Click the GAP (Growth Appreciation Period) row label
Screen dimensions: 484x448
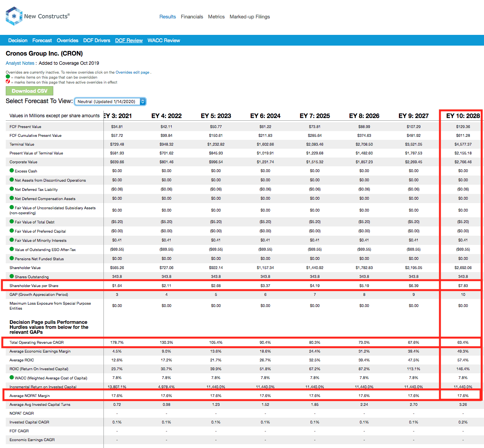39,294
